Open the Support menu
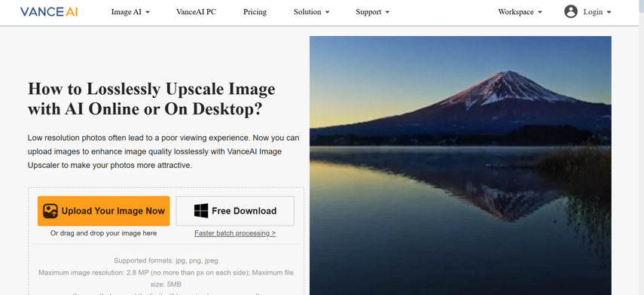This screenshot has height=295, width=644. 373,12
